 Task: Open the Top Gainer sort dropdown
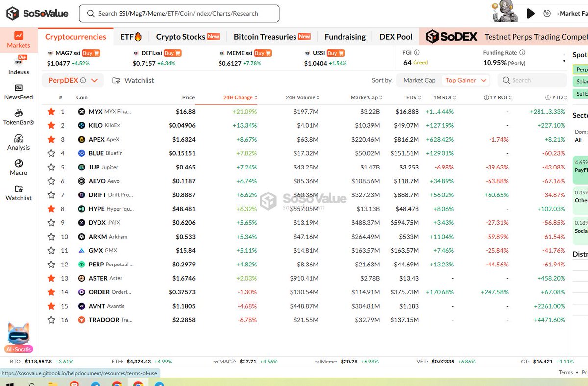click(466, 80)
